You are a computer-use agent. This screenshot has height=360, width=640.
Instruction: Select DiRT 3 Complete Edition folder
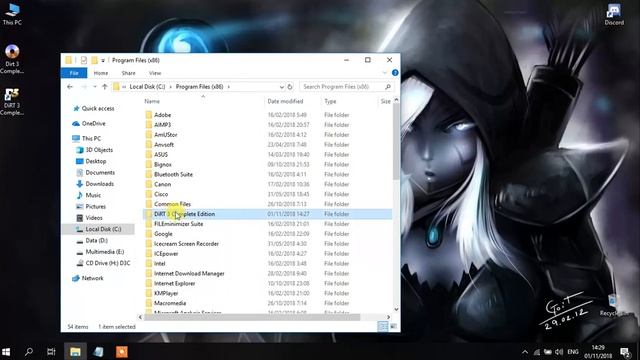[267, 214]
